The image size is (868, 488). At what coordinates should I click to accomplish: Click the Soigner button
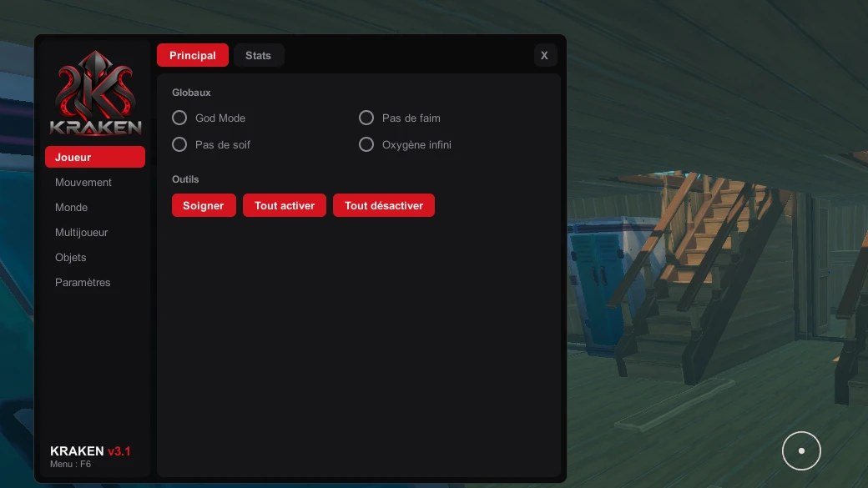[204, 205]
